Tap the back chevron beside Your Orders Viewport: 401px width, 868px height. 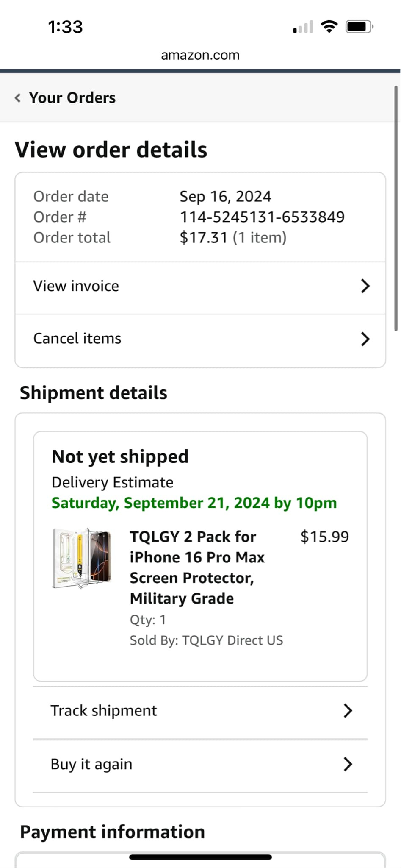pyautogui.click(x=18, y=98)
